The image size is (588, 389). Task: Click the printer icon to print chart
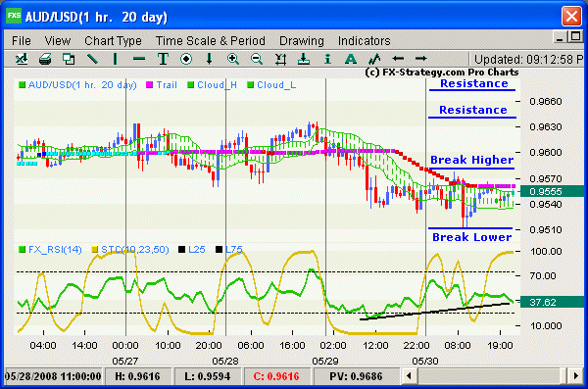click(x=45, y=59)
